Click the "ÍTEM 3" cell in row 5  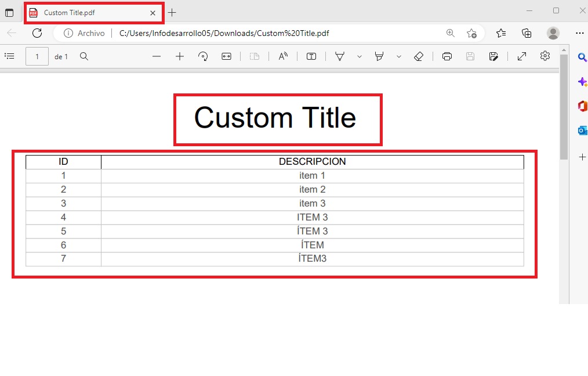(313, 231)
